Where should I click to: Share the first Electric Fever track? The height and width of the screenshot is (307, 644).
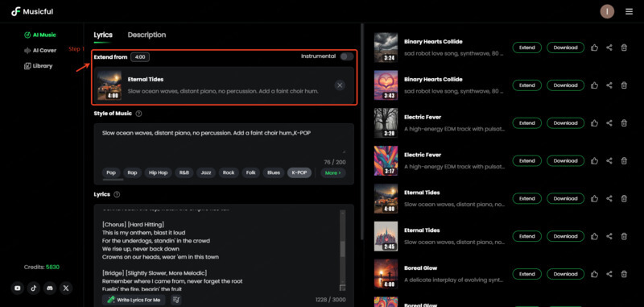pos(609,123)
